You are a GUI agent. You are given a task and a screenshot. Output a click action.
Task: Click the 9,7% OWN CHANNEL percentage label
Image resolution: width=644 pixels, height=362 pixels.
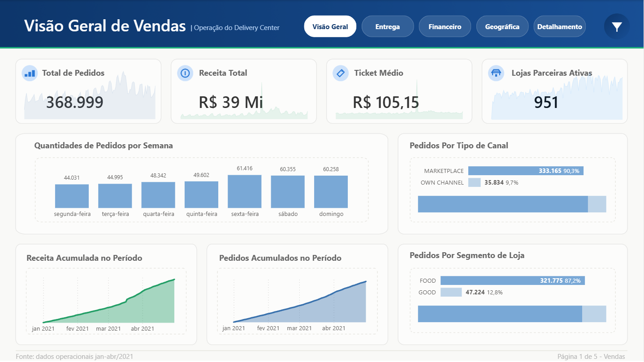(512, 182)
